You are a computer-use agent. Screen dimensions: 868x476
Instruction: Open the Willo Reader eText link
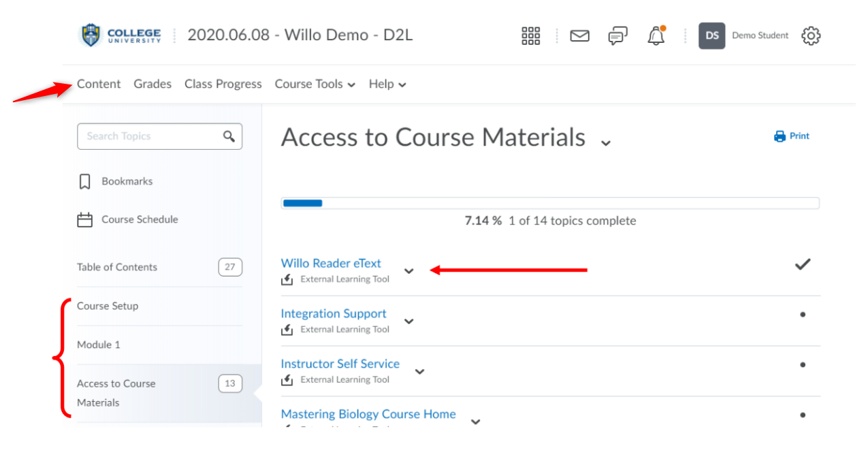pyautogui.click(x=331, y=264)
